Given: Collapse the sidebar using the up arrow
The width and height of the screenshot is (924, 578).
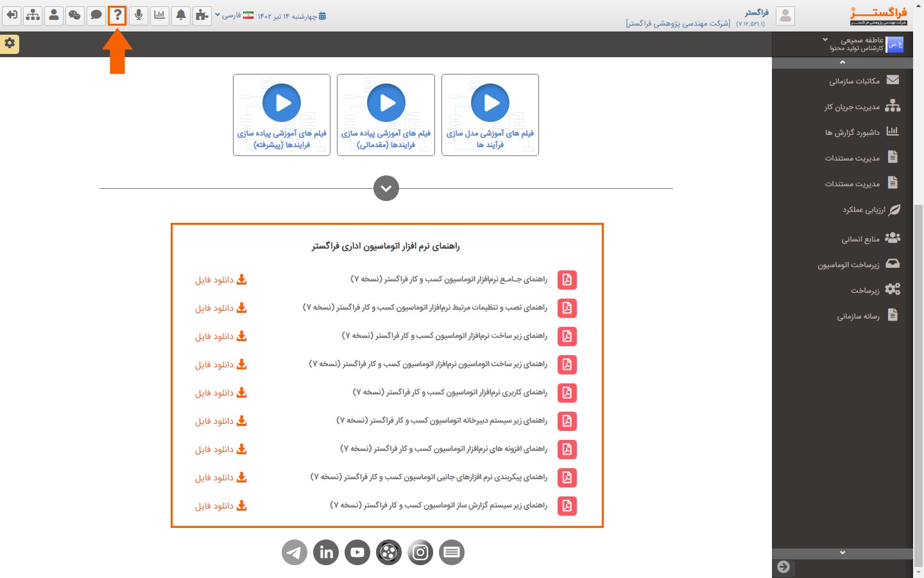Looking at the screenshot, I should click(842, 62).
